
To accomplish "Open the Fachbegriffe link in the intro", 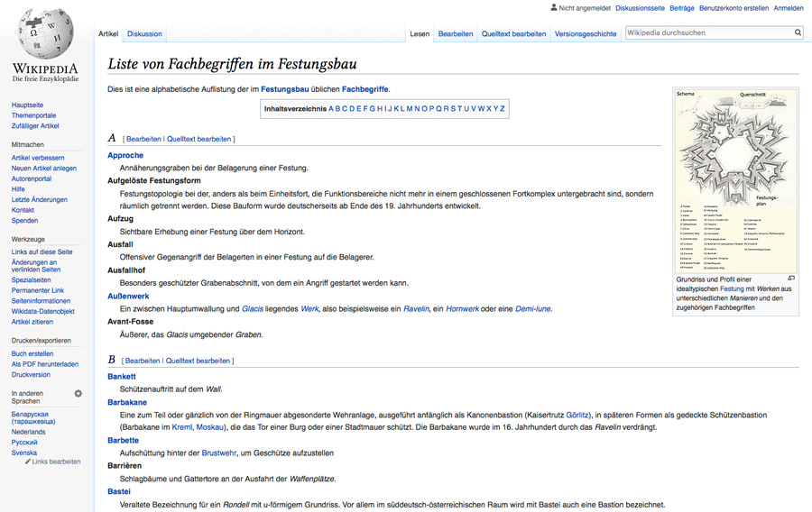I will pos(365,89).
